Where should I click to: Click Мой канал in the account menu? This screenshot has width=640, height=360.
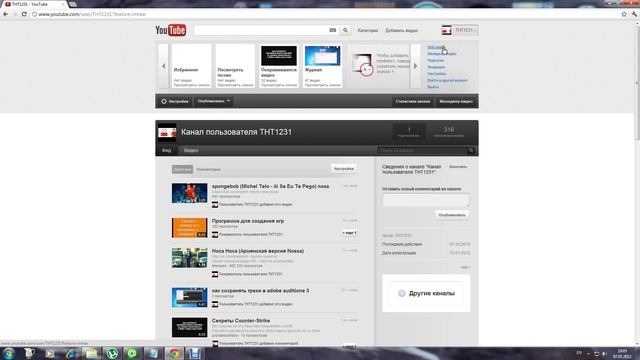436,47
